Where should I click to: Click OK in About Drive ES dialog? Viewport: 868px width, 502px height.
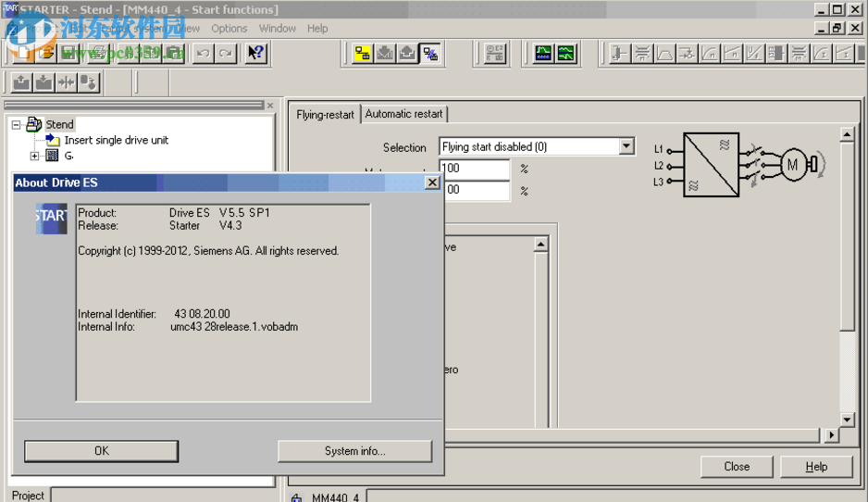[x=101, y=451]
